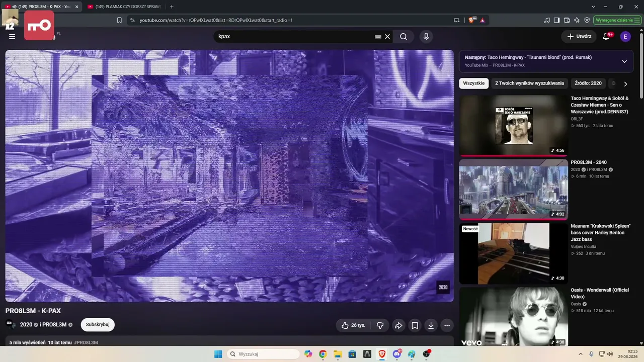The height and width of the screenshot is (362, 644).
Task: Open the PRO8L3M - 2040 thumbnail
Action: tap(513, 190)
